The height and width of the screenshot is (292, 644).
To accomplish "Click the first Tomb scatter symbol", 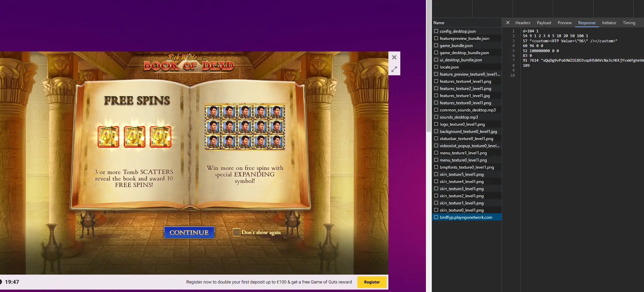I will (108, 137).
